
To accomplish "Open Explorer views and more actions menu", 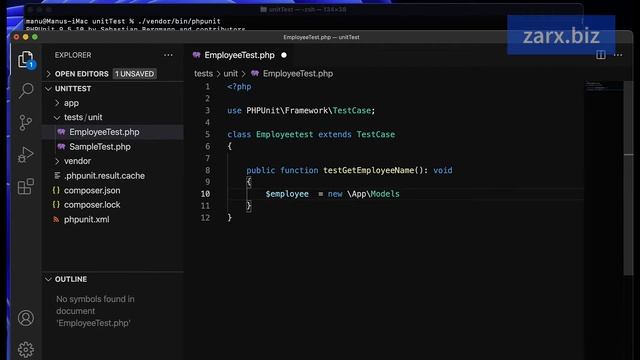I will [168, 55].
